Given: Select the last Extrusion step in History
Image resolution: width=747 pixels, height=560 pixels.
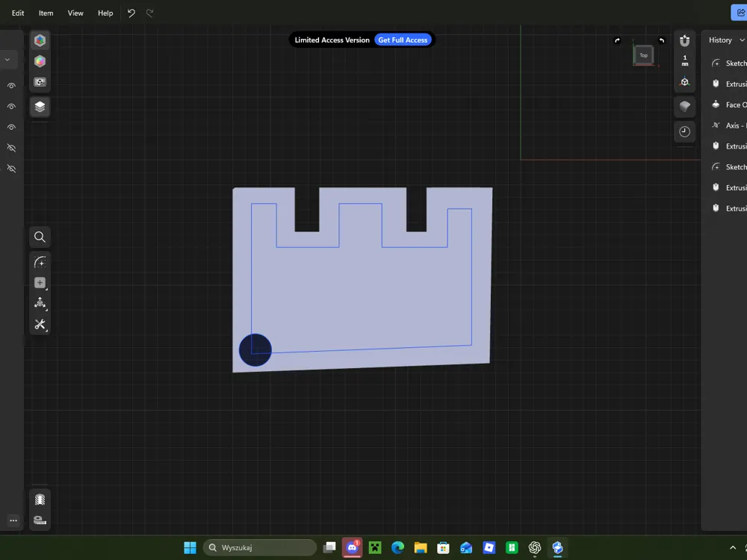Looking at the screenshot, I should 728,208.
